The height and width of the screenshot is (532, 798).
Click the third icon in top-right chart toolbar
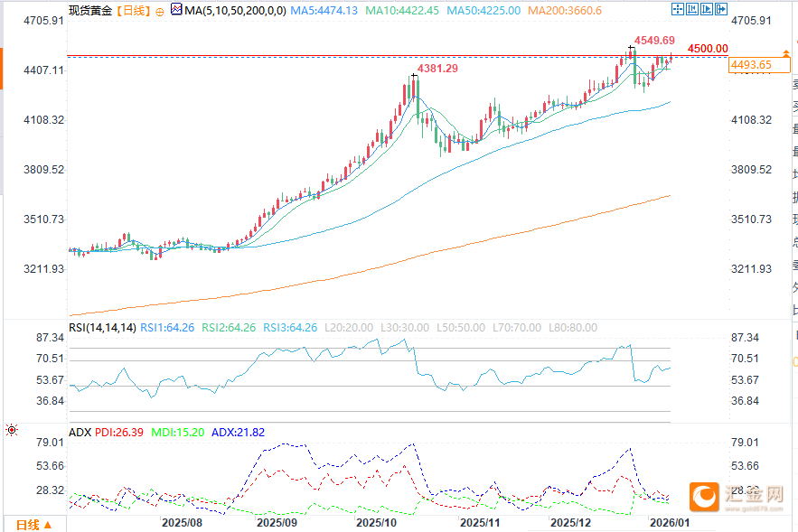point(705,10)
